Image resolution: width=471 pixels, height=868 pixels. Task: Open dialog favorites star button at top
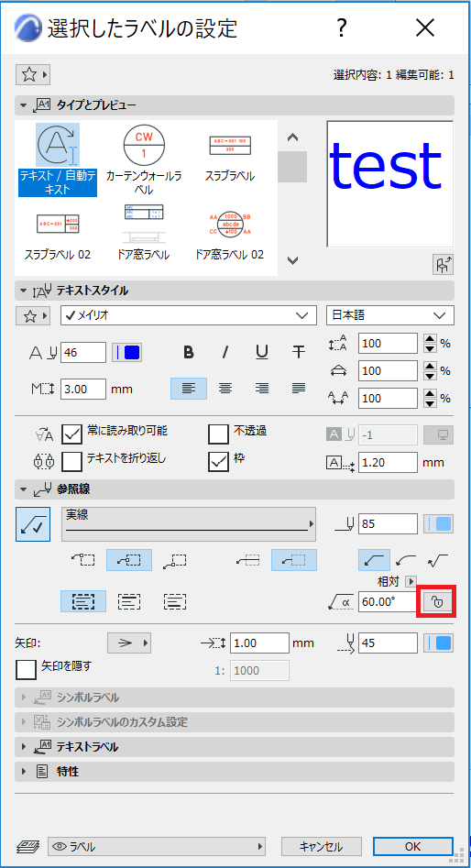(33, 74)
